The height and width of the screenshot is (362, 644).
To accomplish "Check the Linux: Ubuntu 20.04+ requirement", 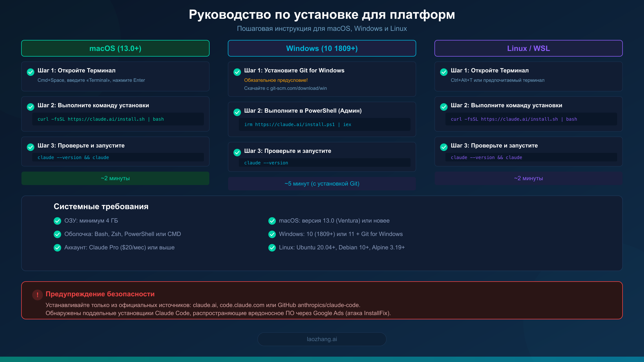I will [x=272, y=248].
